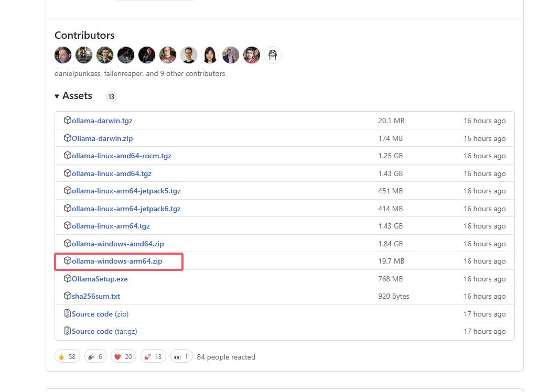
Task: React with eyes (1)
Action: tap(181, 357)
